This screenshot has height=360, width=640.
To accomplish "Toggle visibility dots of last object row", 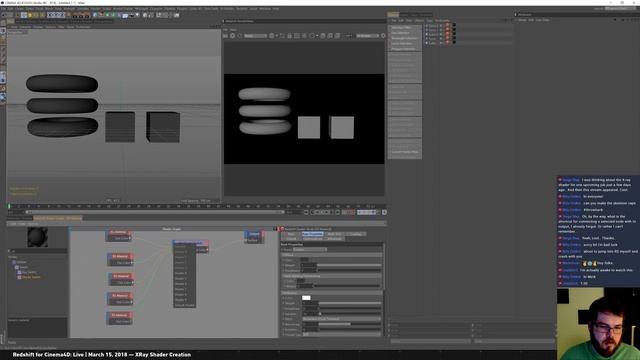I will (x=441, y=42).
